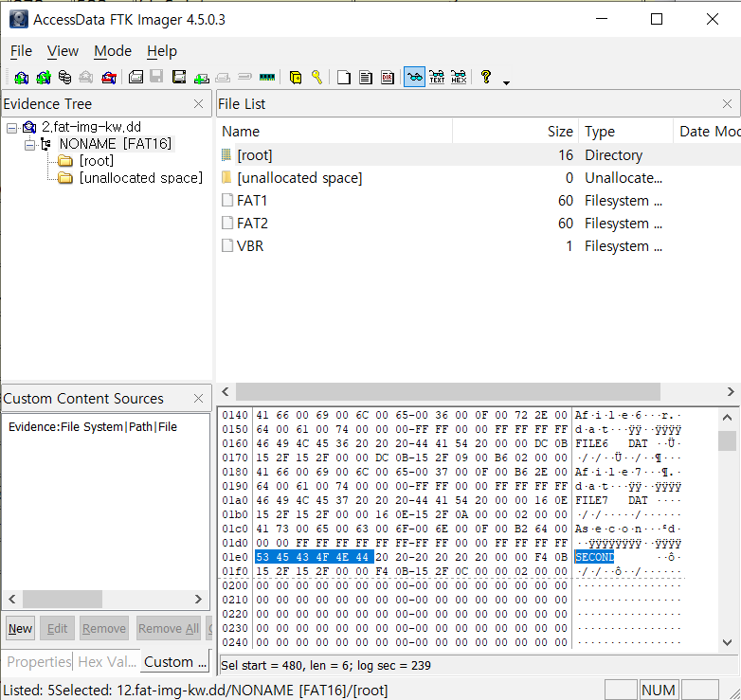Switch to the Properties tab
This screenshot has width=741, height=700.
(x=38, y=662)
